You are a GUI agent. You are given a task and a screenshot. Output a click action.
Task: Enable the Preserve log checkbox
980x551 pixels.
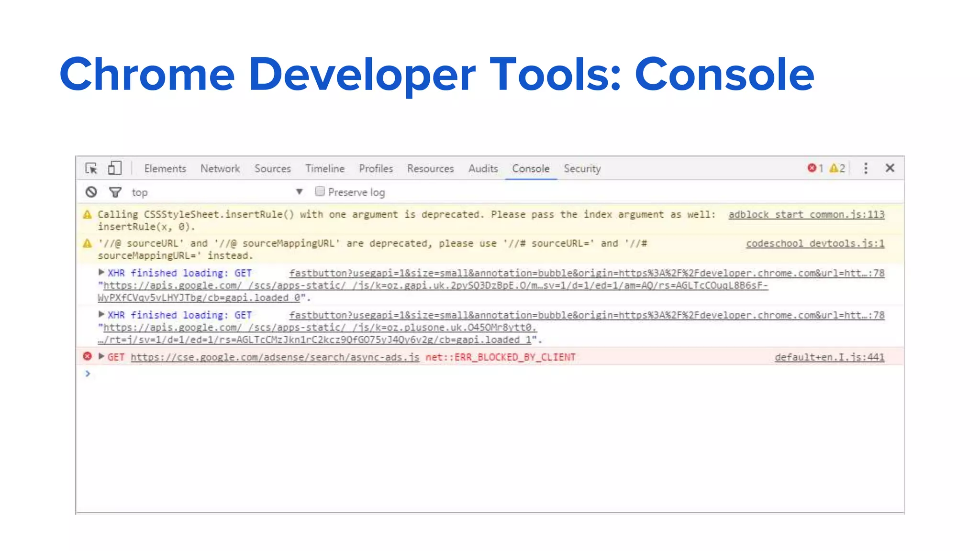click(x=320, y=191)
